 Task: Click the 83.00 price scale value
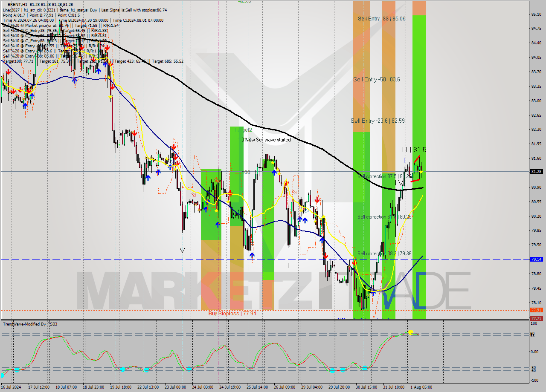[536, 101]
